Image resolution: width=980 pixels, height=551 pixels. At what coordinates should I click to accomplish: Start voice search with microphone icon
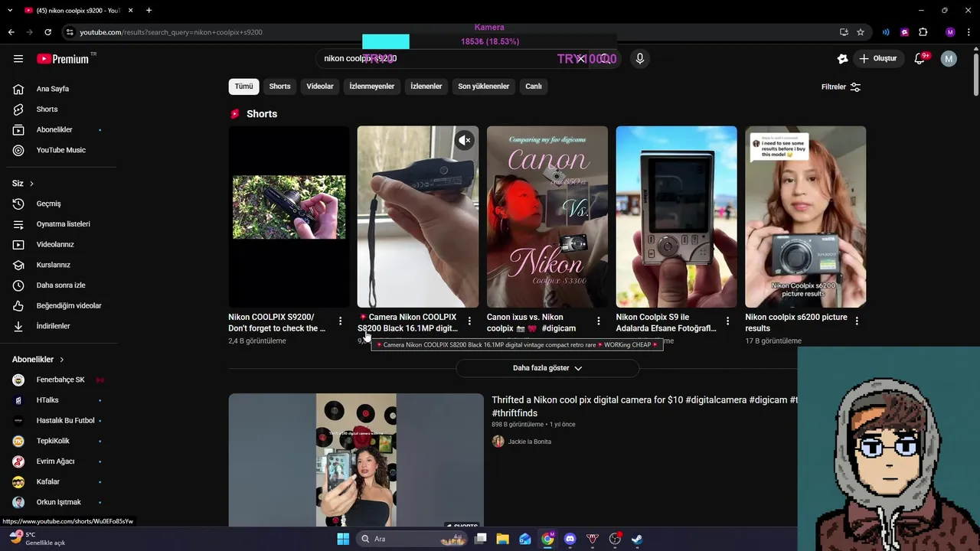coord(640,59)
